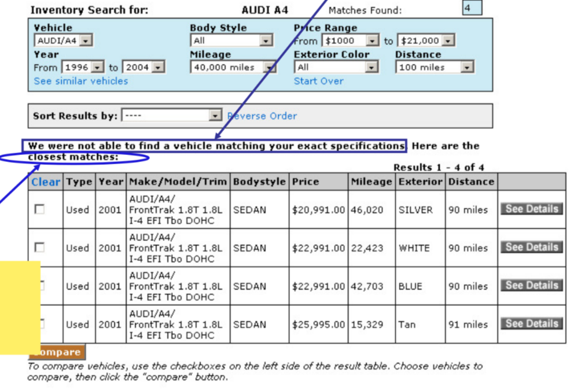570x392 pixels.
Task: Click the Tan exterior cell
Action: tap(420, 324)
